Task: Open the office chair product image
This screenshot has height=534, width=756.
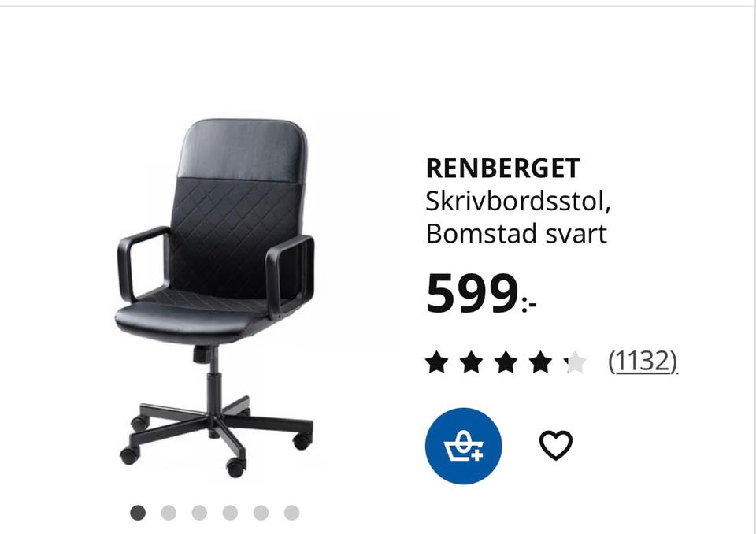Action: pyautogui.click(x=215, y=298)
